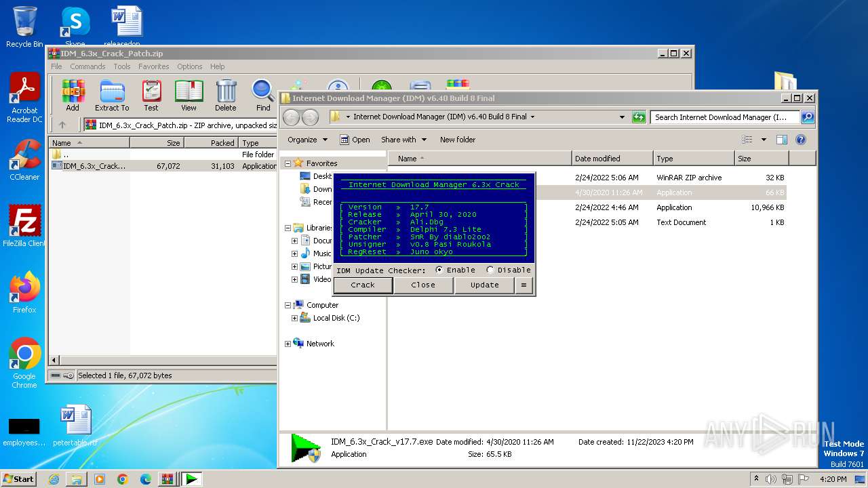Select the Firefox desktop icon

click(24, 292)
